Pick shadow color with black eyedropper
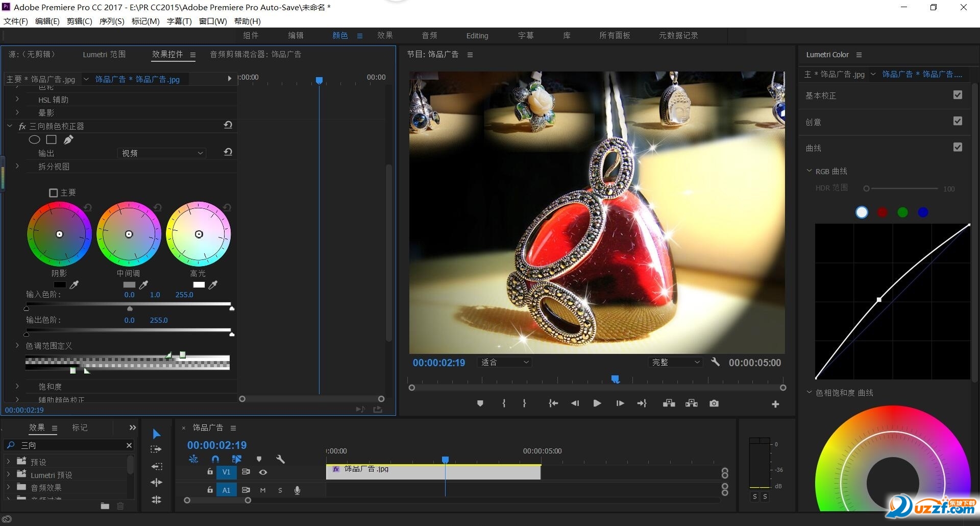The width and height of the screenshot is (980, 526). click(75, 284)
